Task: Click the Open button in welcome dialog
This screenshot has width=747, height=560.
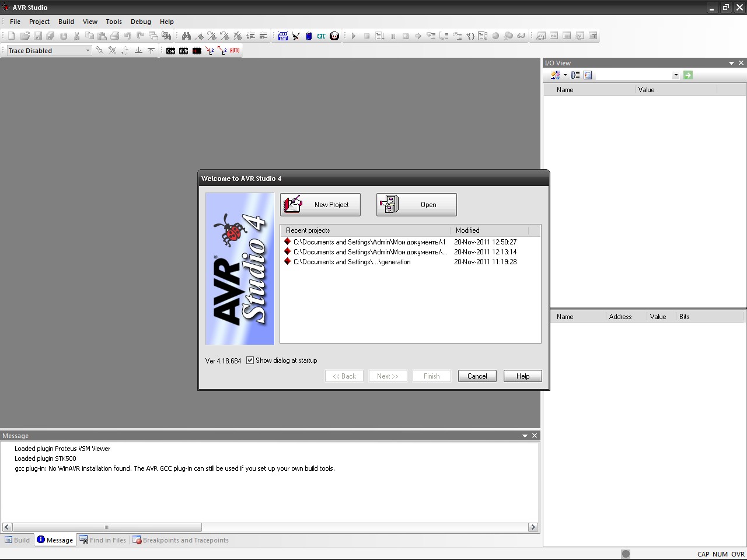Action: 417,205
